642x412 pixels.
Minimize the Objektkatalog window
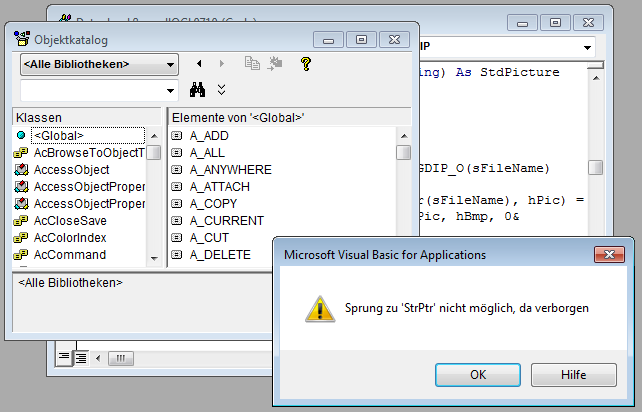328,40
